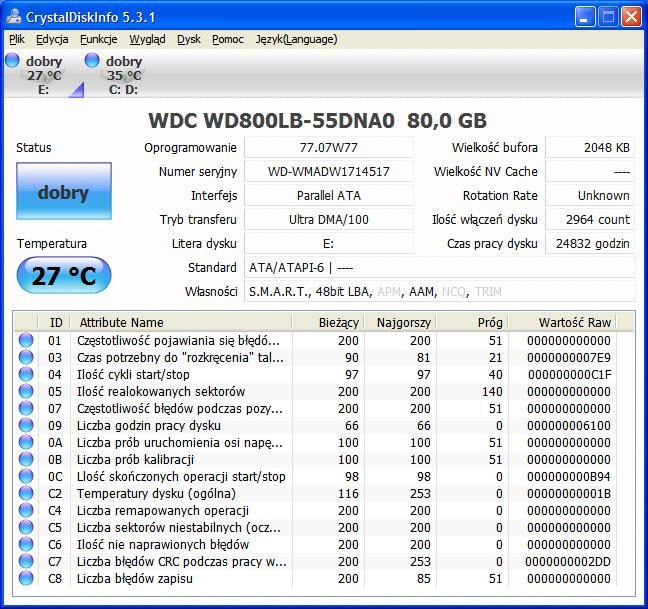
Task: Click raw value 0000000002DD
Action: [568, 561]
